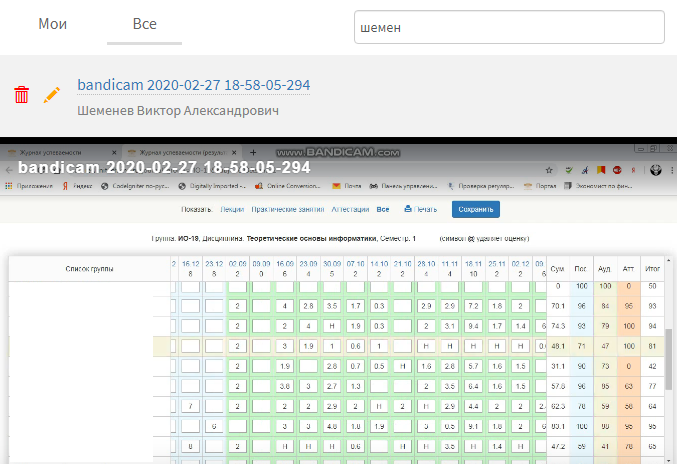677x464 pixels.
Task: Click the bookmark star in address bar
Action: pos(549,169)
